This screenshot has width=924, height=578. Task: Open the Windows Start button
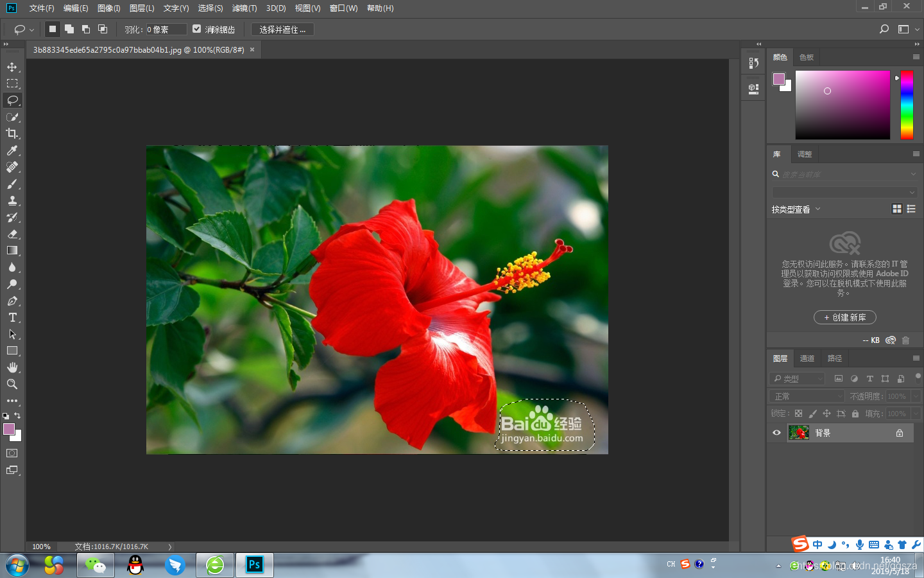(x=17, y=565)
